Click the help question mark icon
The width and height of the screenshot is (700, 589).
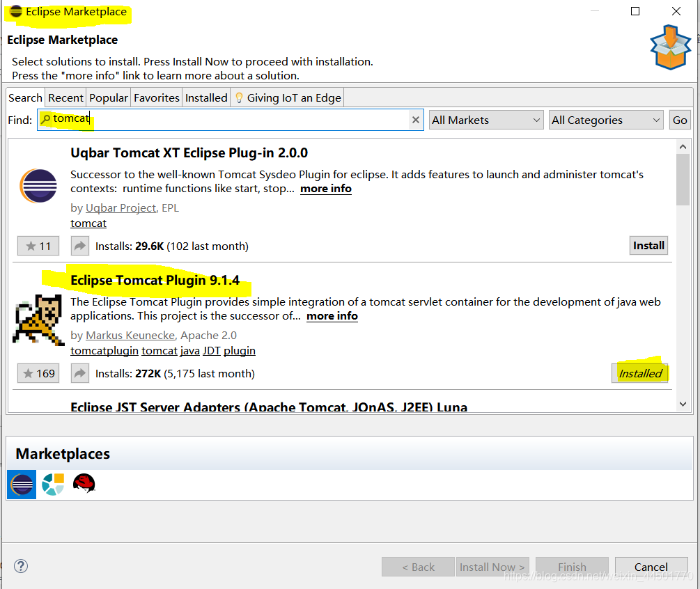21,566
